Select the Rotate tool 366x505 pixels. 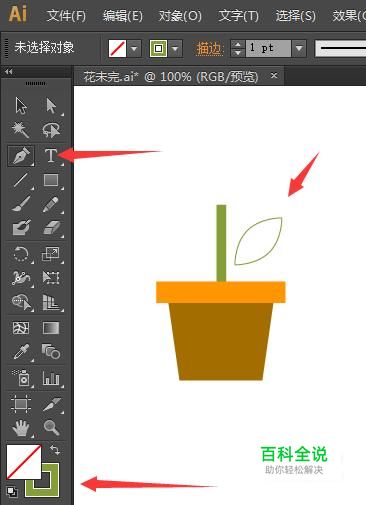pos(21,254)
